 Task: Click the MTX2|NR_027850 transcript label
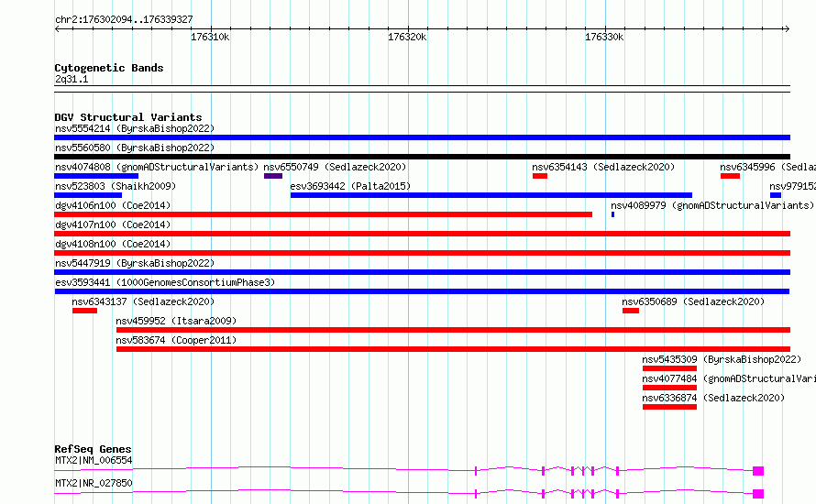94,483
